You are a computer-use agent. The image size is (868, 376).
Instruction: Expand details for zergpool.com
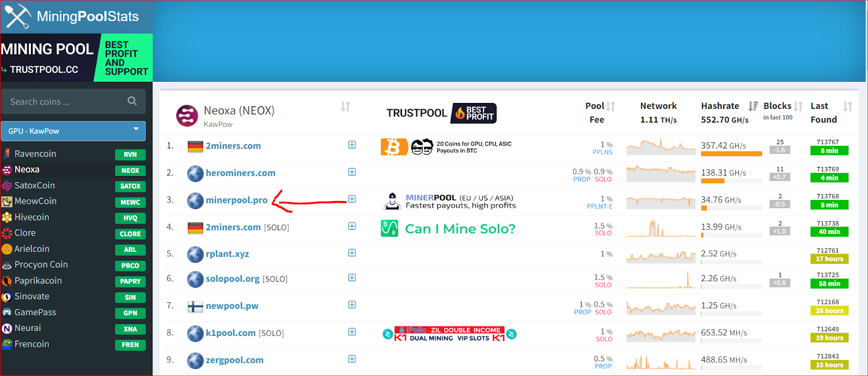click(x=352, y=359)
